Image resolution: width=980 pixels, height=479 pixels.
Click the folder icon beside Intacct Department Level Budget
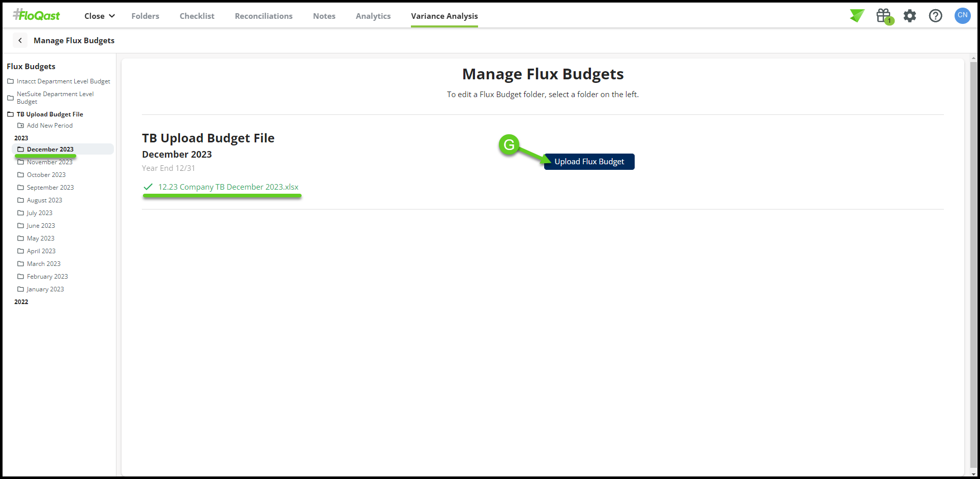[x=10, y=81]
